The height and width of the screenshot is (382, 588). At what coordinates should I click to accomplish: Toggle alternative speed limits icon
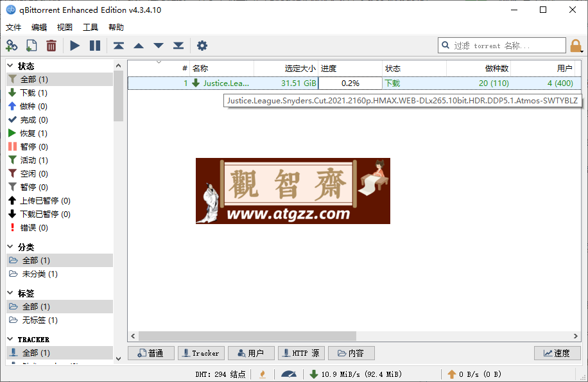(289, 374)
